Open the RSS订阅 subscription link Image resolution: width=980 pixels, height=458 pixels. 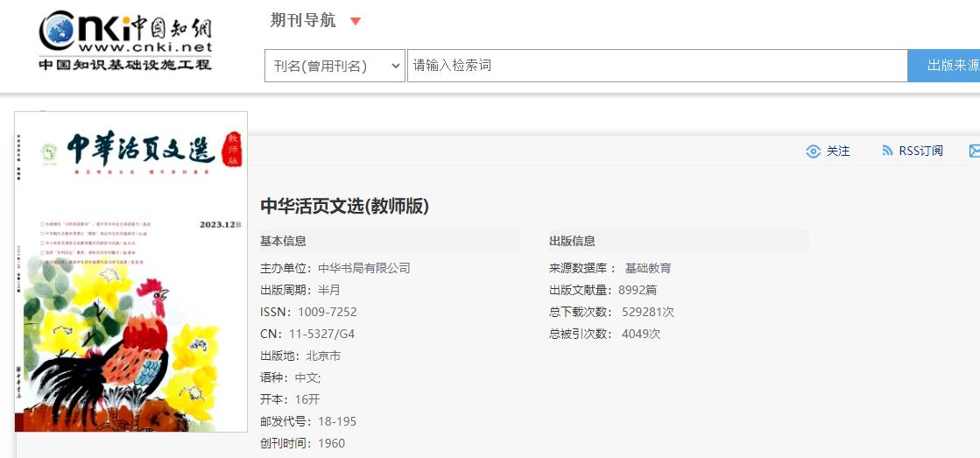pyautogui.click(x=920, y=151)
